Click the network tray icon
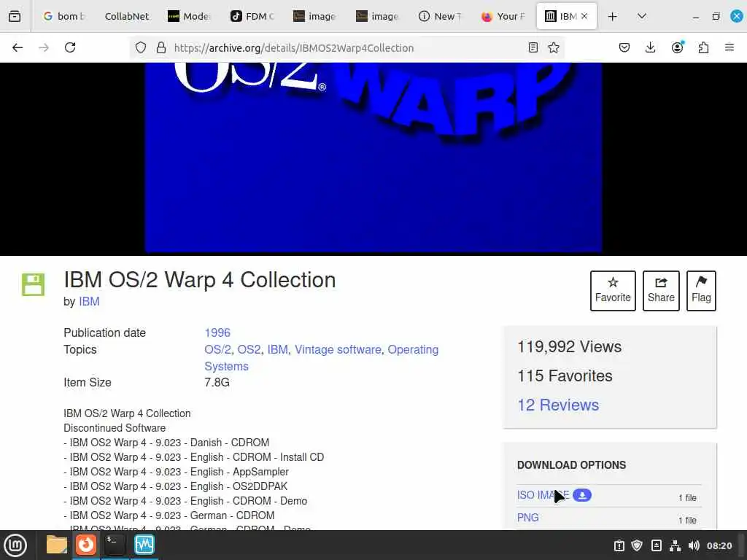 click(x=675, y=545)
